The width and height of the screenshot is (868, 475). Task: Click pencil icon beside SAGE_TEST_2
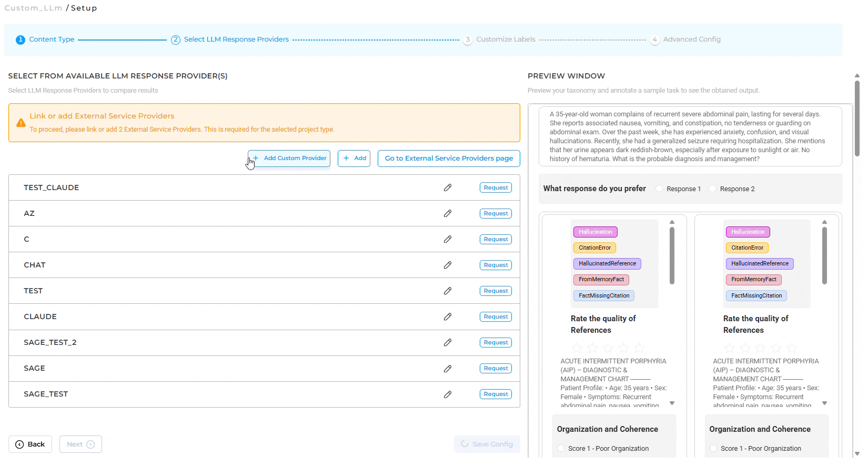pyautogui.click(x=447, y=342)
